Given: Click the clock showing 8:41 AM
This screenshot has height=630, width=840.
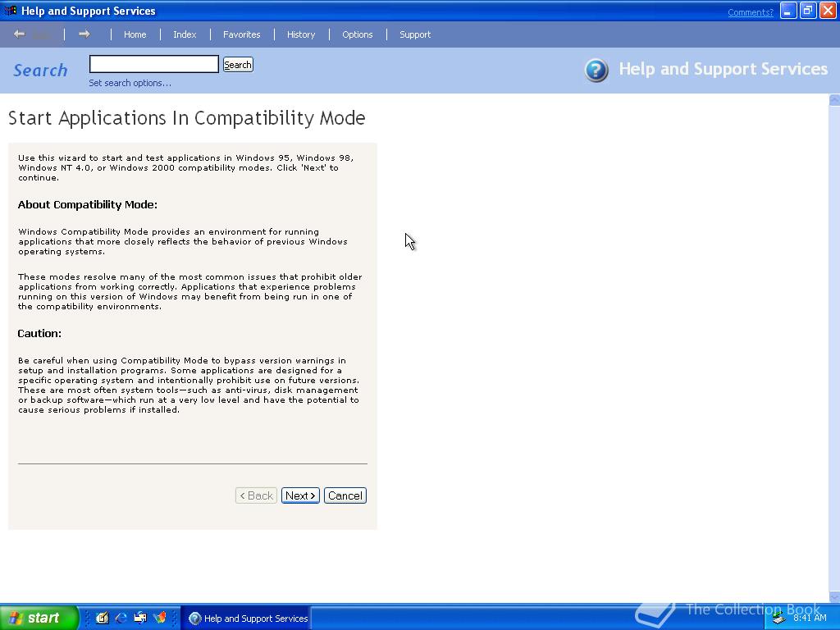Looking at the screenshot, I should (x=810, y=618).
